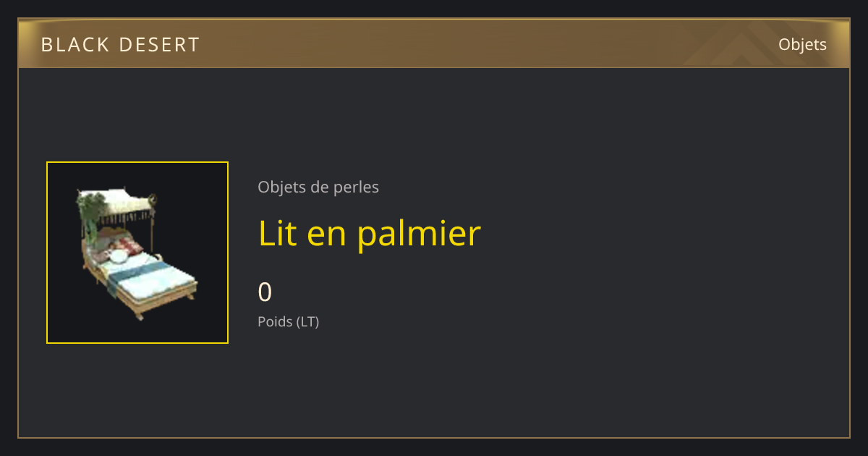The image size is (868, 456).
Task: Click the palm bed item icon
Action: (137, 253)
